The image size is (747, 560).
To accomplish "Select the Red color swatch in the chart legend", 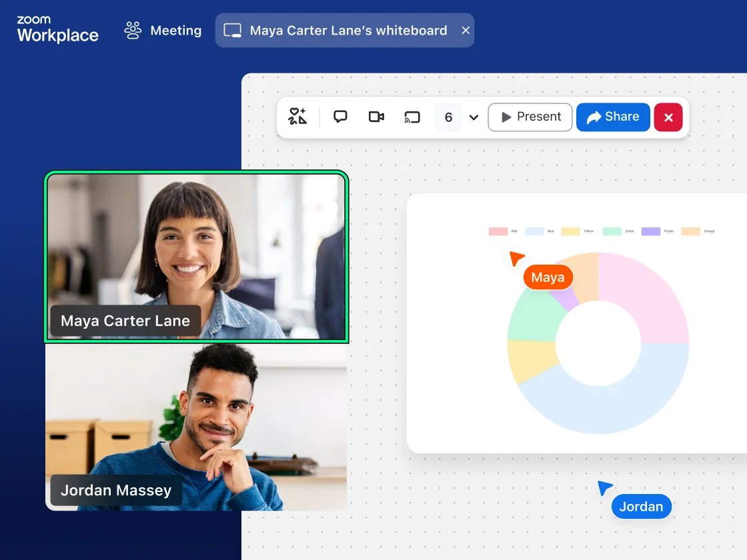I will [498, 231].
